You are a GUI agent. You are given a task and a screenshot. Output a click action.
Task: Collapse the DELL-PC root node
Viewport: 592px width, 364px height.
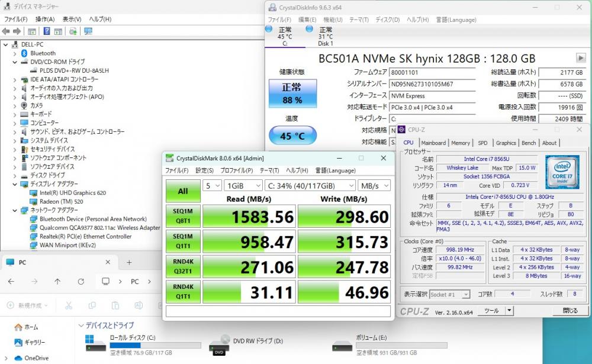coord(6,44)
